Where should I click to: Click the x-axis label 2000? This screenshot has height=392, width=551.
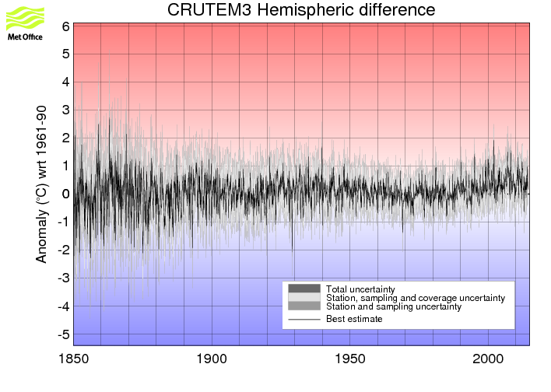click(488, 359)
